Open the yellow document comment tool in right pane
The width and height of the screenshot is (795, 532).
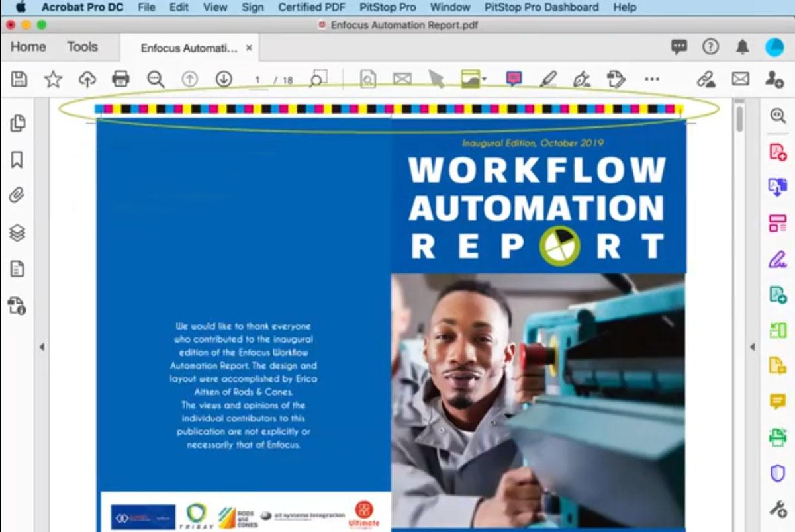(x=777, y=366)
